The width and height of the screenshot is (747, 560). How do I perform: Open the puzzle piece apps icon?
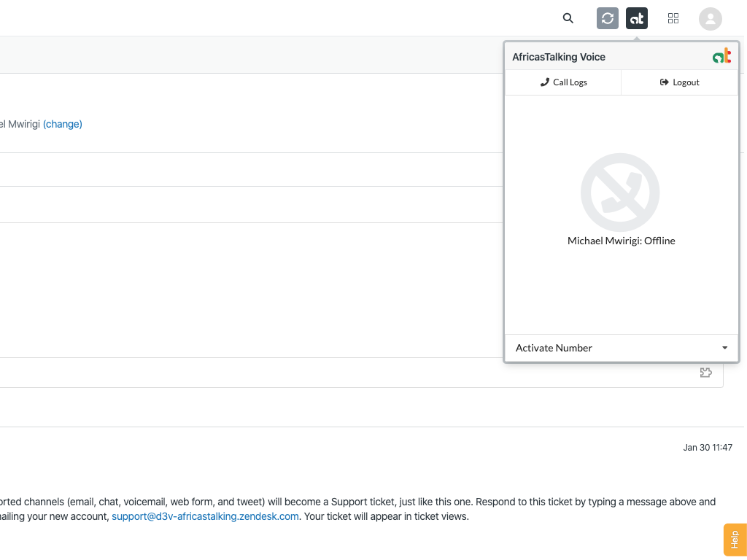pos(705,373)
